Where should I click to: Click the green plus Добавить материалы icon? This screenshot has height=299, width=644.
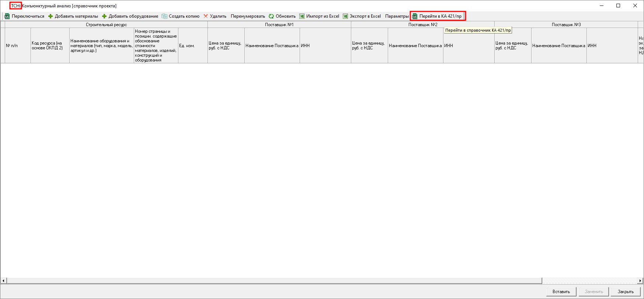(51, 16)
